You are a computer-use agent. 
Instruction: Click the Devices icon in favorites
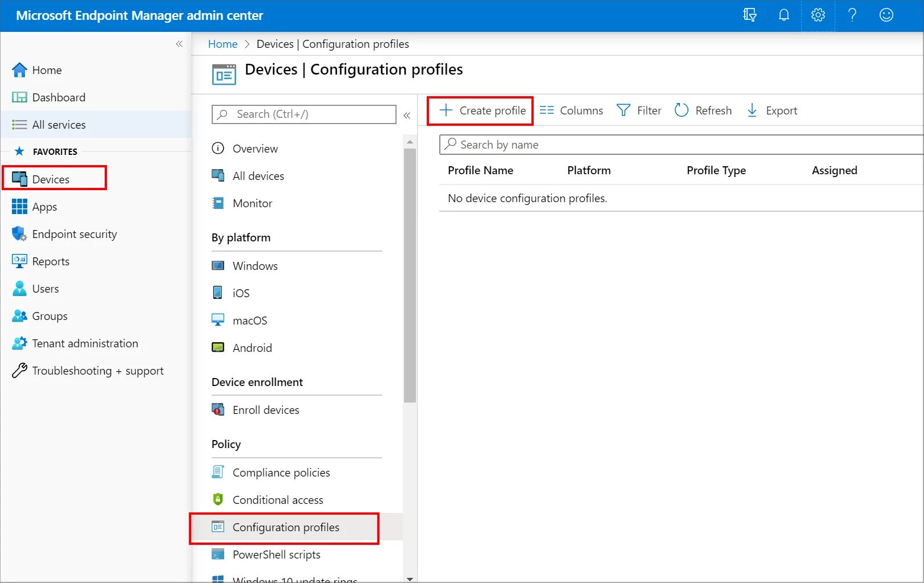tap(19, 179)
